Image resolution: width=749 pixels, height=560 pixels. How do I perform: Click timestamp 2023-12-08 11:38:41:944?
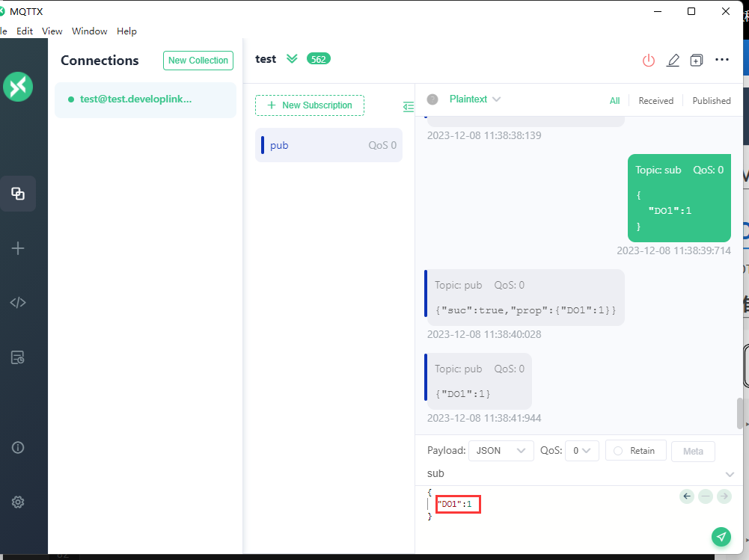click(484, 418)
